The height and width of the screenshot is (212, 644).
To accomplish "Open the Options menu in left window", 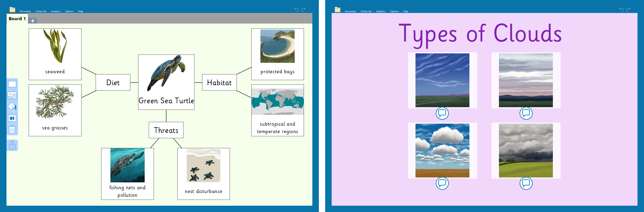I will tap(69, 11).
